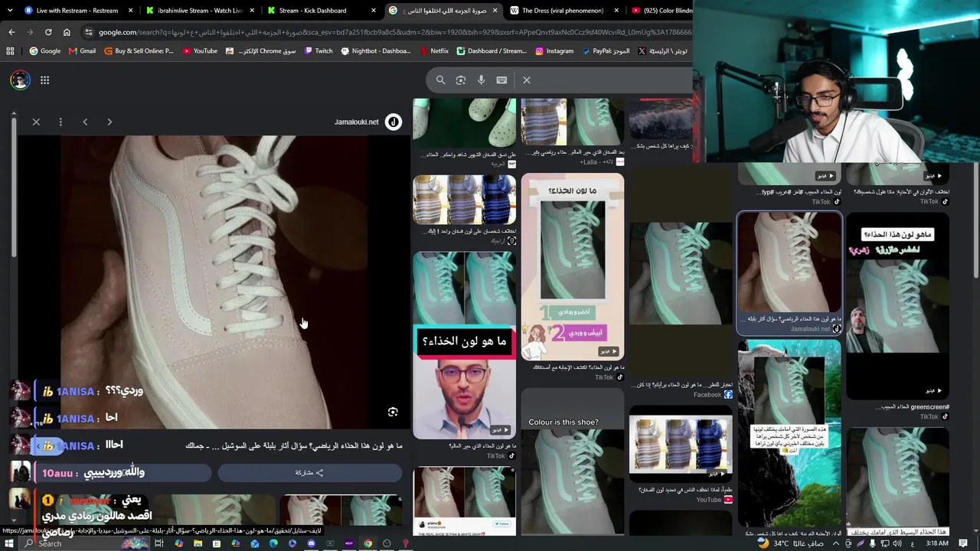Image resolution: width=980 pixels, height=551 pixels.
Task: Click the Jamalouki round logo icon
Action: tap(394, 122)
